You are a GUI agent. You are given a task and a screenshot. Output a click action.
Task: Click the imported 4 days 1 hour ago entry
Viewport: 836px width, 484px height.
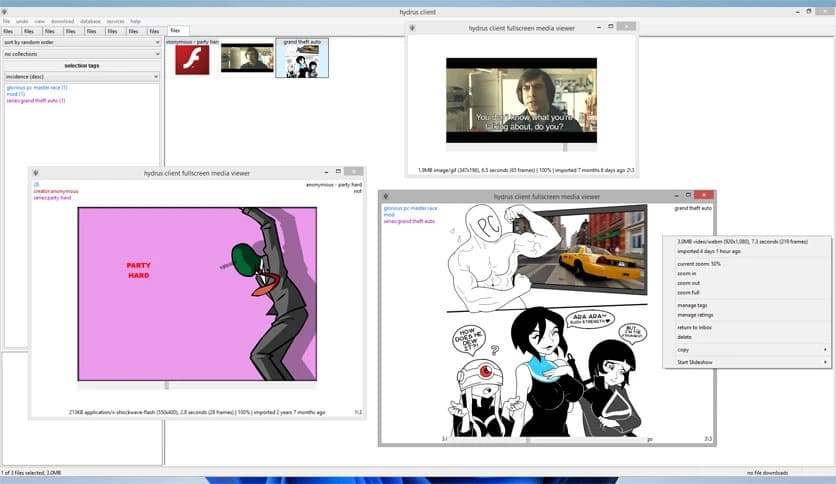click(x=709, y=252)
